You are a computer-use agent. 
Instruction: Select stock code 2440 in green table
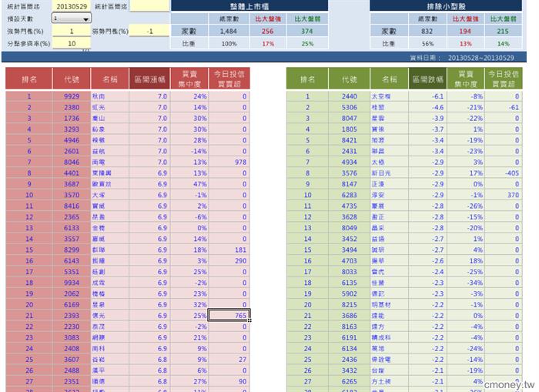tap(350, 96)
